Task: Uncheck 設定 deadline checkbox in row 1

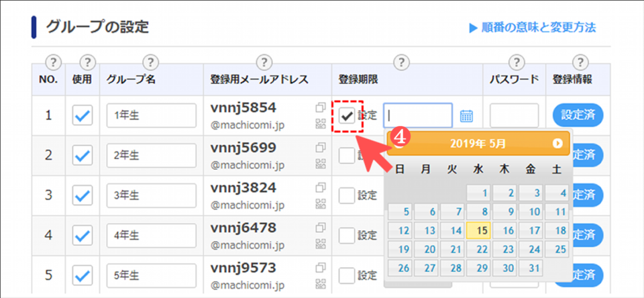Action: click(x=347, y=115)
